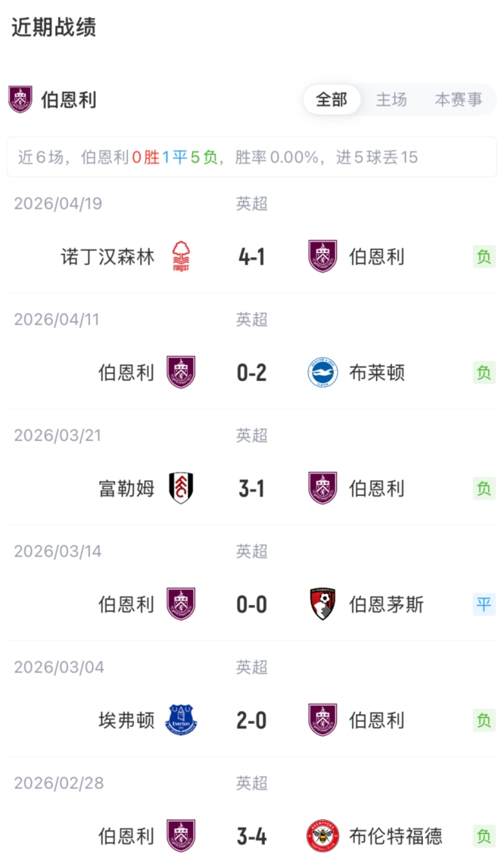Select the 全部 filter tab
504x867 pixels.
point(331,99)
